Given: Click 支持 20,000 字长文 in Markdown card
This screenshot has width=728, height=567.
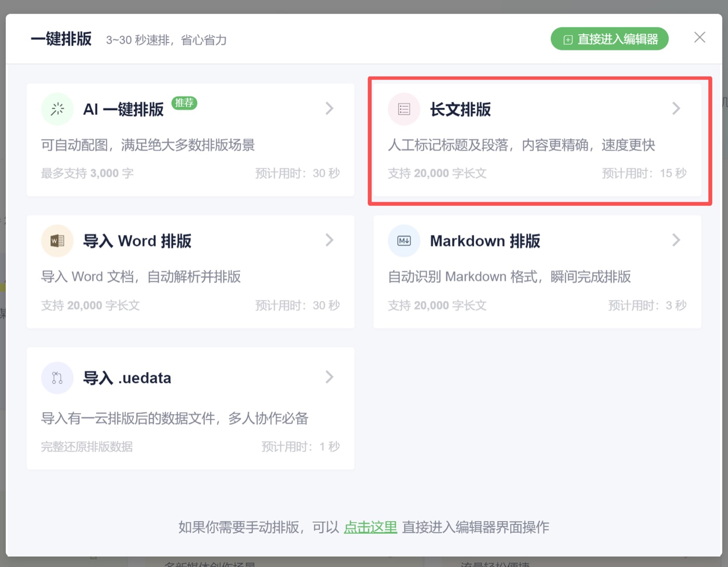Looking at the screenshot, I should (437, 305).
